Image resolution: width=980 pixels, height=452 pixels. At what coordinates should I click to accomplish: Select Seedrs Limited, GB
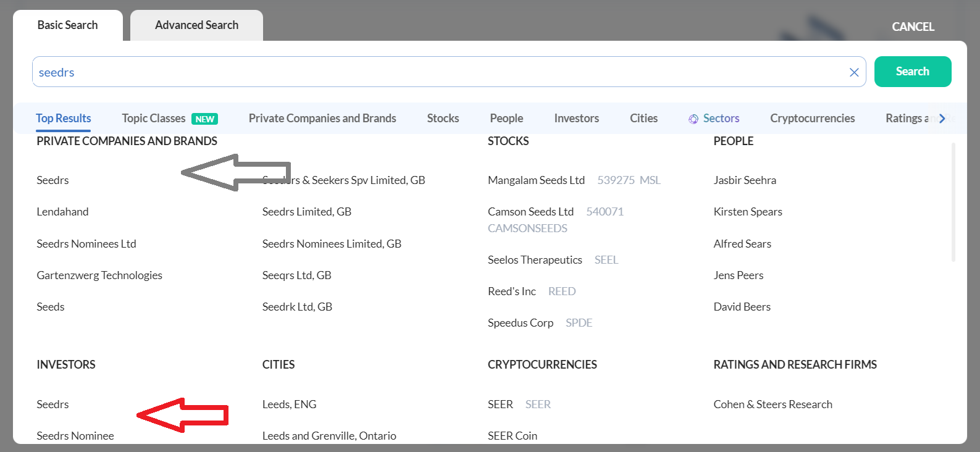pyautogui.click(x=307, y=212)
